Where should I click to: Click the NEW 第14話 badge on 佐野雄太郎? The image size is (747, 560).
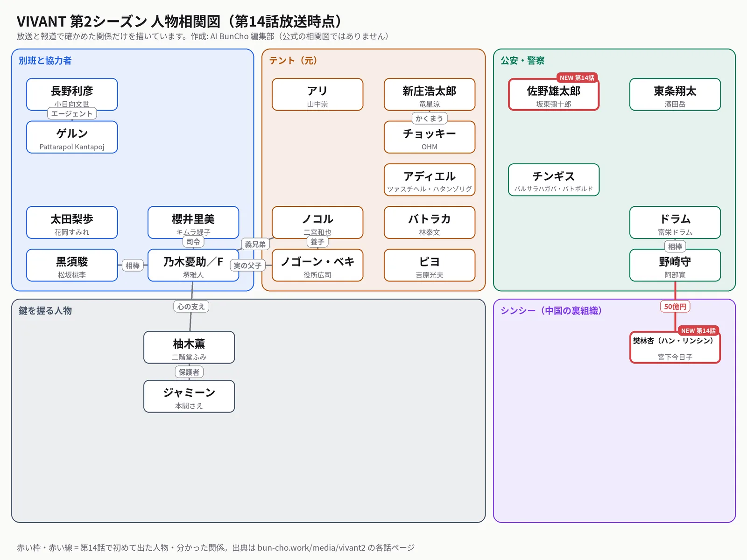tap(577, 77)
